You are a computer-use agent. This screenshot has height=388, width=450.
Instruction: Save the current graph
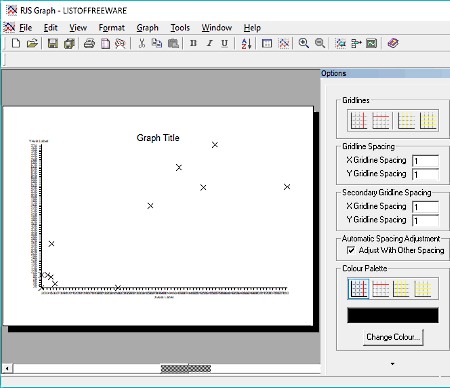coord(53,43)
